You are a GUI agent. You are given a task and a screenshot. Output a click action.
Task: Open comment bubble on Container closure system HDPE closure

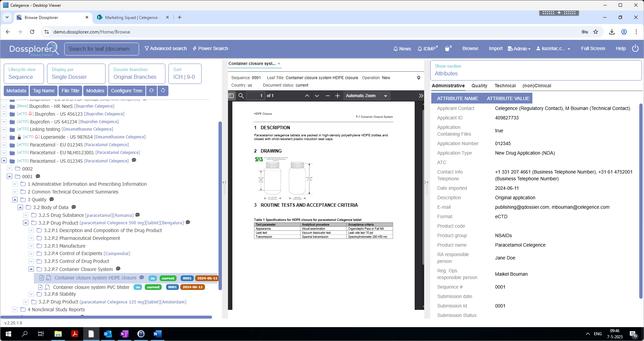pyautogui.click(x=142, y=278)
